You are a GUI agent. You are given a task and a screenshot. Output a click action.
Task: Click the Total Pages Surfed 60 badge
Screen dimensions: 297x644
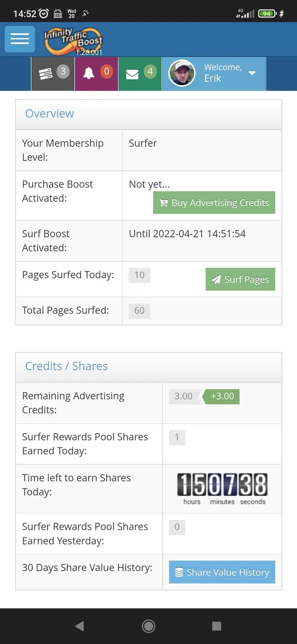pyautogui.click(x=139, y=311)
